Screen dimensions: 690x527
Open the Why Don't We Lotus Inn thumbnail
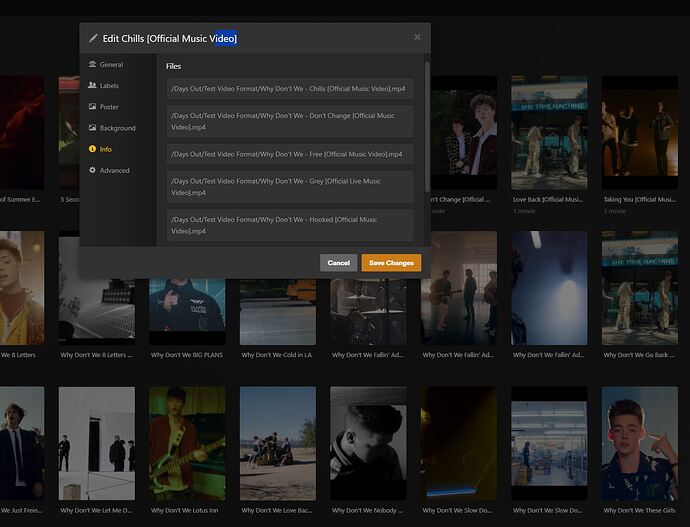(x=187, y=443)
